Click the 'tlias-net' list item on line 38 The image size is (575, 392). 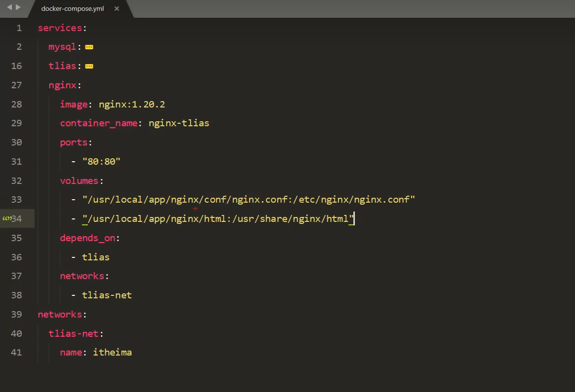107,295
